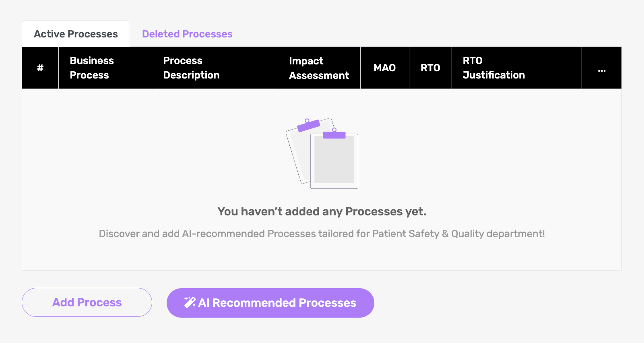The image size is (644, 343).
Task: Open AI Recommended Processes
Action: click(x=270, y=303)
